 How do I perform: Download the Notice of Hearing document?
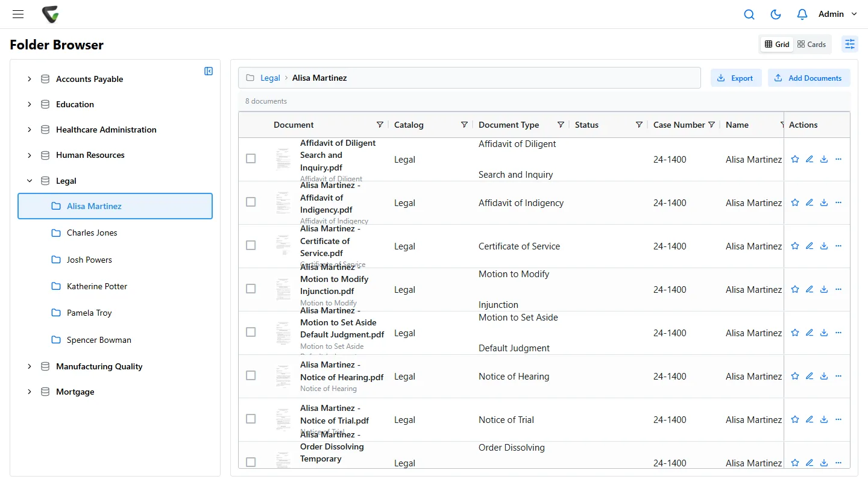click(x=824, y=376)
